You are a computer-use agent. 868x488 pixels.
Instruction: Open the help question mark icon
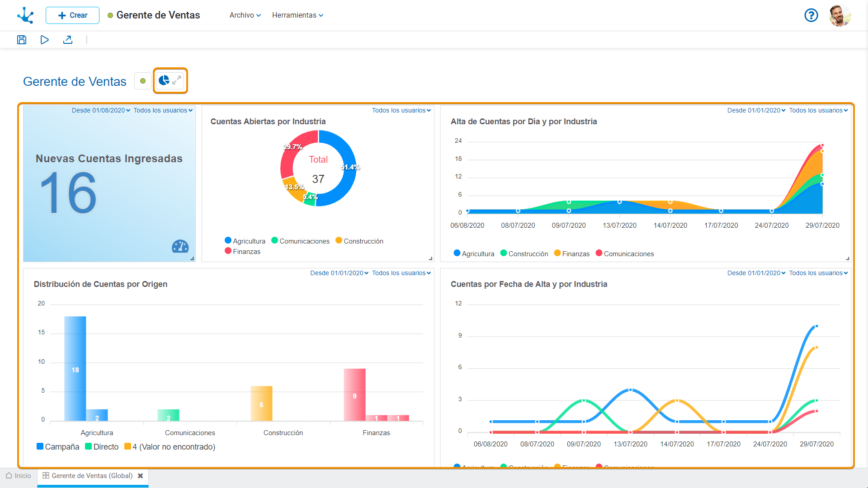811,15
